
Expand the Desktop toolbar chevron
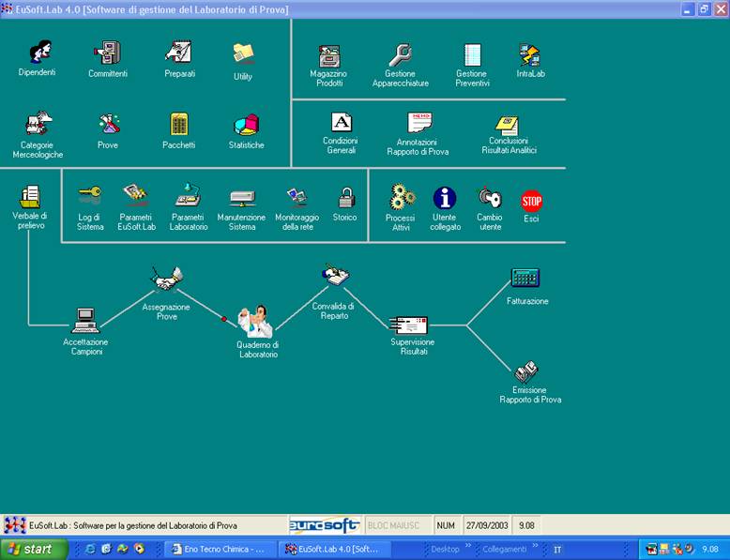[x=468, y=546]
